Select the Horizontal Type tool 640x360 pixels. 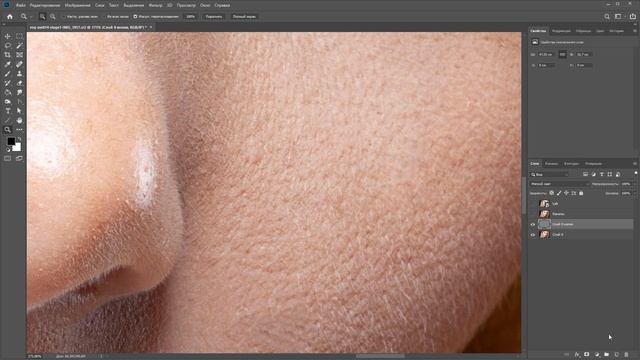8,111
